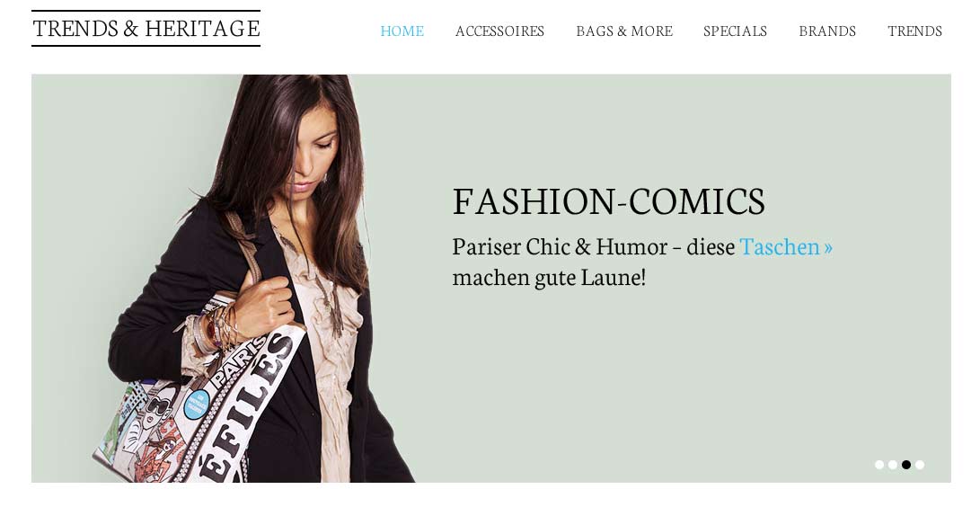Screen dimensions: 980x516
Task: Open the BAGS & MORE section
Action: (x=624, y=31)
